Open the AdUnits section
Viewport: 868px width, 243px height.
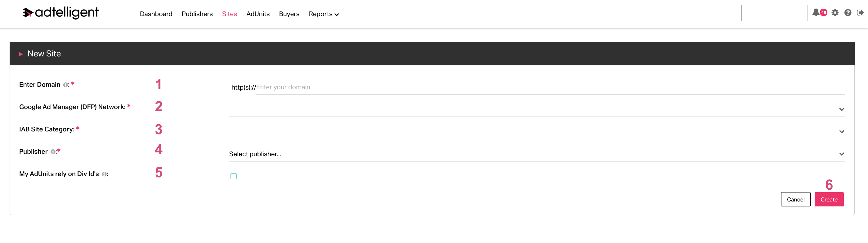tap(258, 14)
